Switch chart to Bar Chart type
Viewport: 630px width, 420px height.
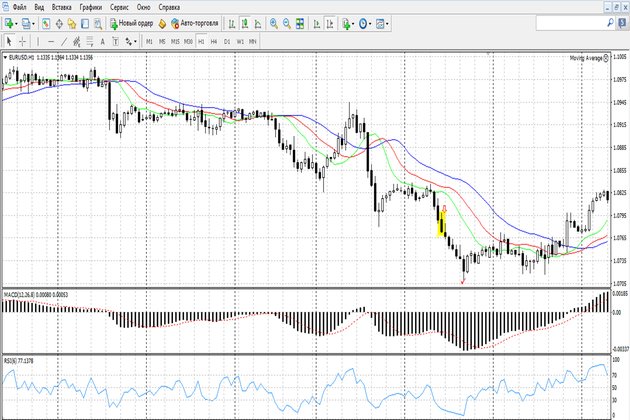click(x=232, y=24)
